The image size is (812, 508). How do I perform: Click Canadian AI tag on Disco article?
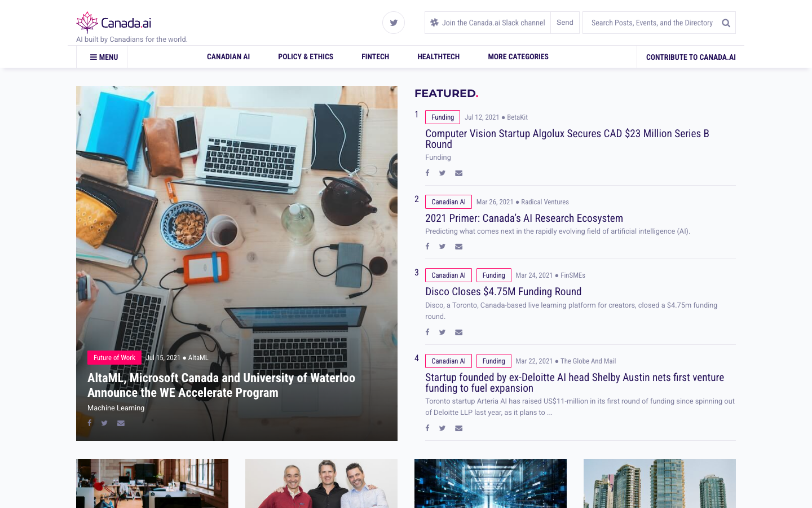448,275
